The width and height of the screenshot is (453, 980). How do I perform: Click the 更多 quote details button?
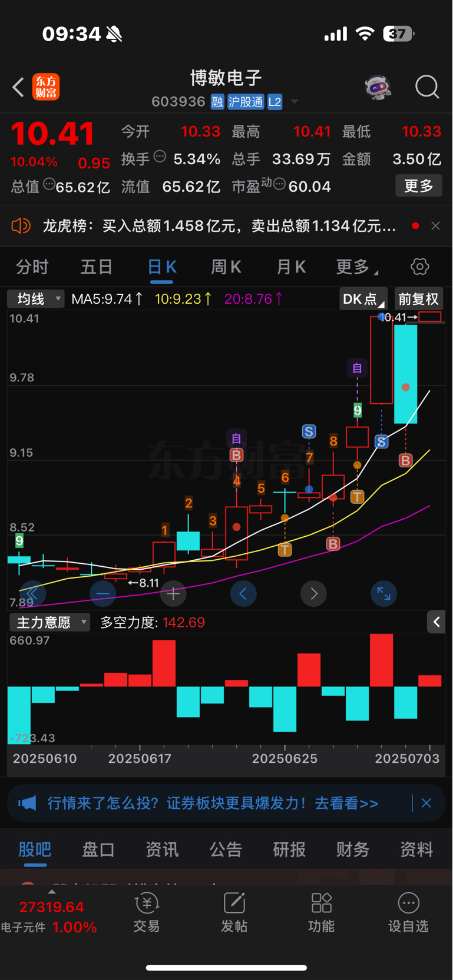(419, 186)
